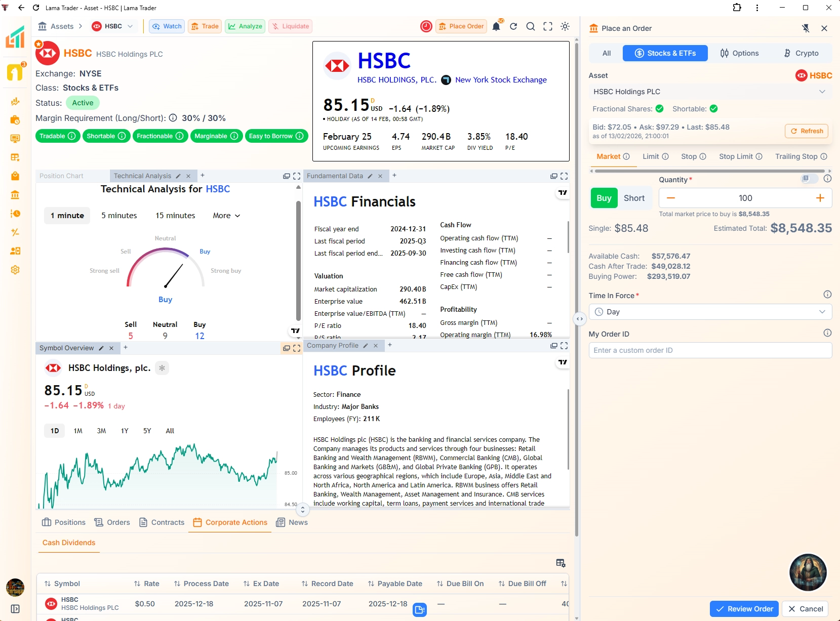Add a tab next to Fundamental Data

[394, 176]
